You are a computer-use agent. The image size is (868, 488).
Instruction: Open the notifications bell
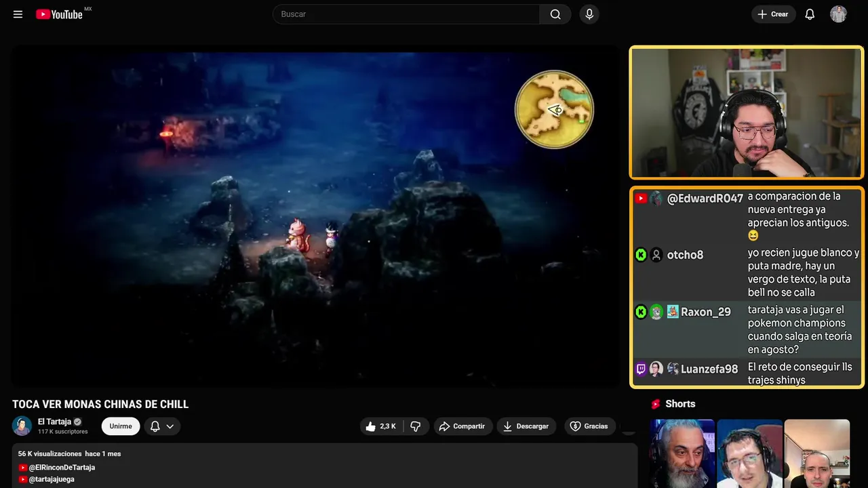click(810, 14)
